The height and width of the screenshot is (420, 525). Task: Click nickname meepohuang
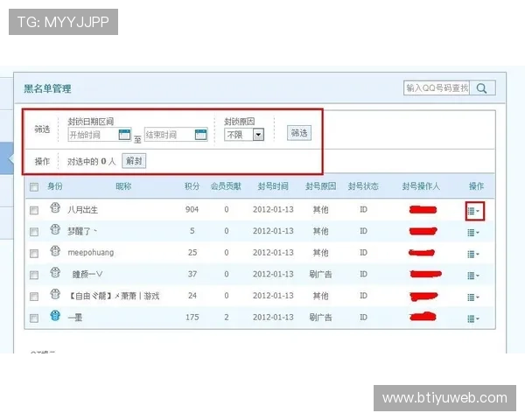91,253
